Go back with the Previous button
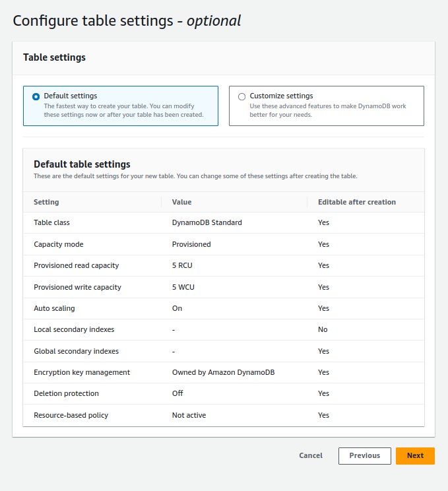Image resolution: width=448 pixels, height=491 pixels. [365, 455]
